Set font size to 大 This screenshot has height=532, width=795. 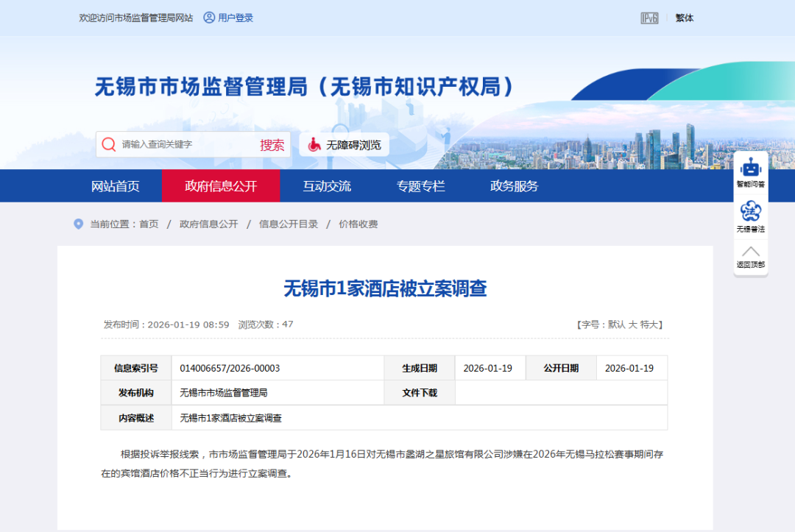click(632, 324)
